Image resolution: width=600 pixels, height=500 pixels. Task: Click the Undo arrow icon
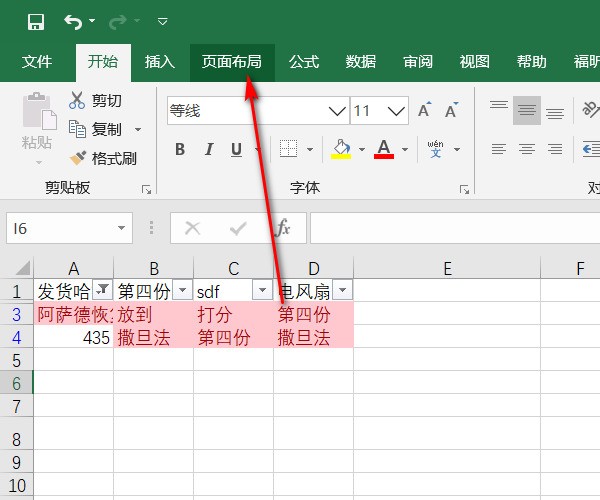coord(73,21)
